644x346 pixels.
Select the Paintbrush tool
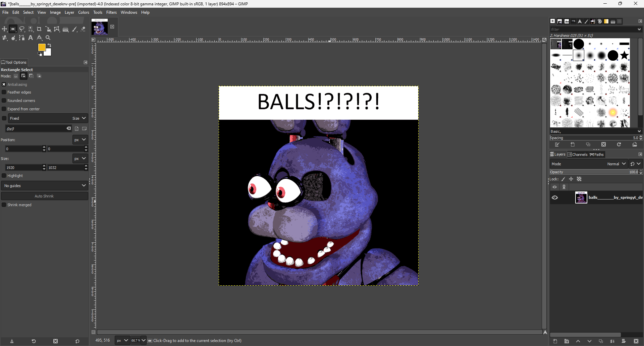click(74, 29)
